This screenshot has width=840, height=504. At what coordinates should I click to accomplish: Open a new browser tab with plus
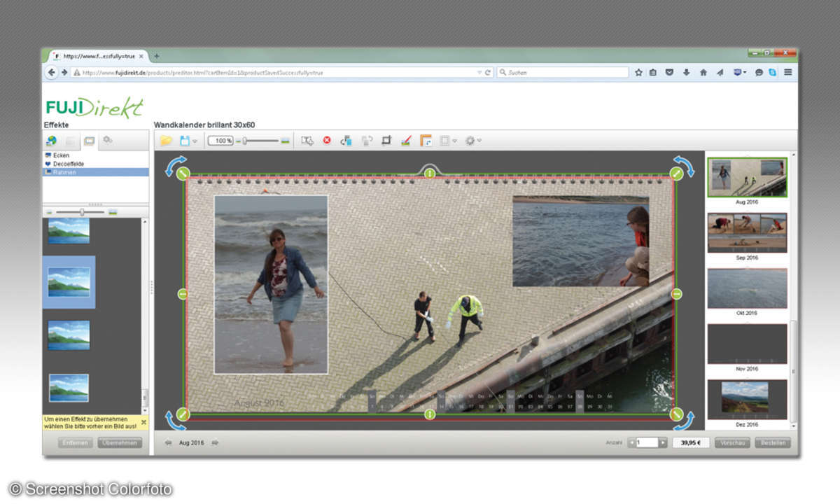click(156, 56)
